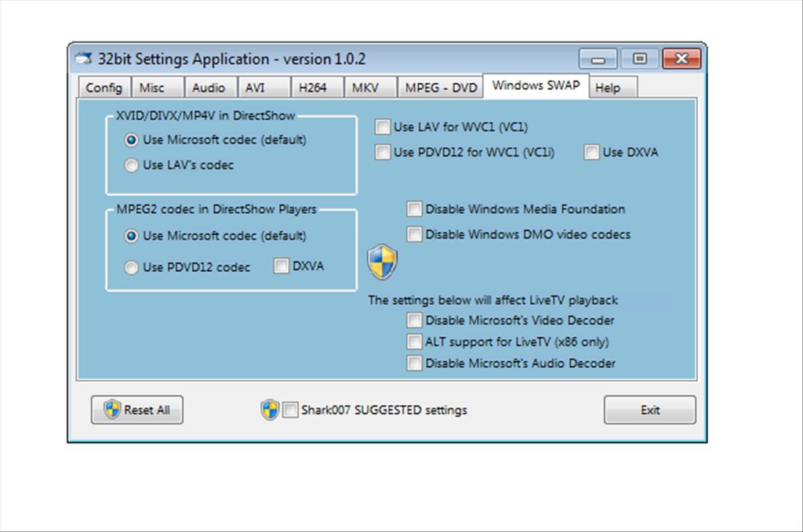Minimize the Settings Application window
Viewport: 803px width, 532px height.
pos(598,59)
